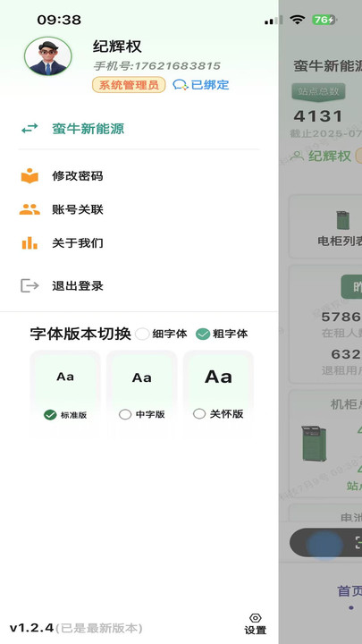Image resolution: width=362 pixels, height=644 pixels.
Task: Tap the Wi-Fi icon in status bar
Action: pyautogui.click(x=297, y=20)
